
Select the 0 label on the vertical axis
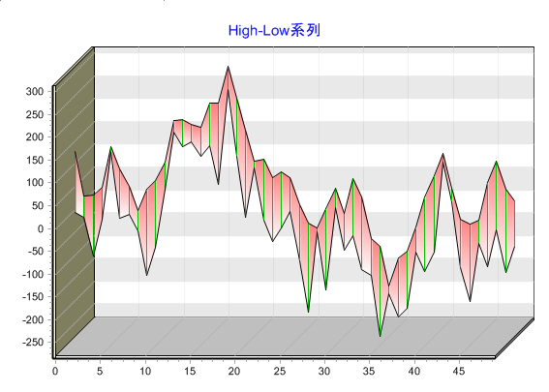pos(41,228)
